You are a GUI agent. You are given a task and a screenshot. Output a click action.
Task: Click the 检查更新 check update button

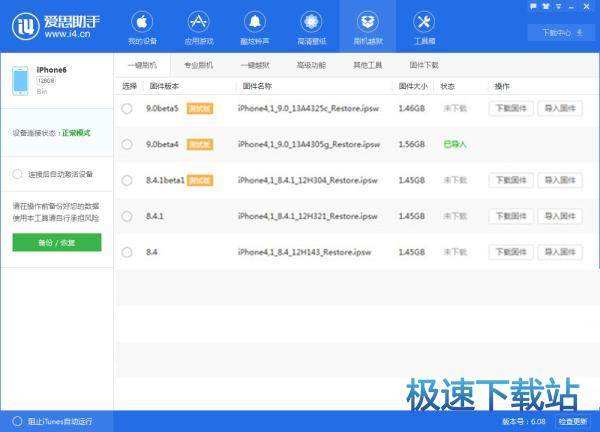[573, 421]
